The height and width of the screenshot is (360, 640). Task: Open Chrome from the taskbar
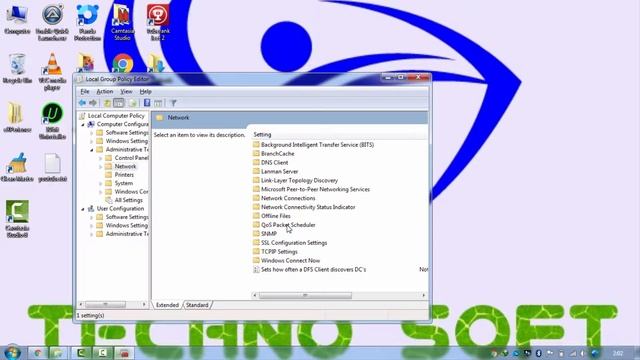(x=38, y=353)
